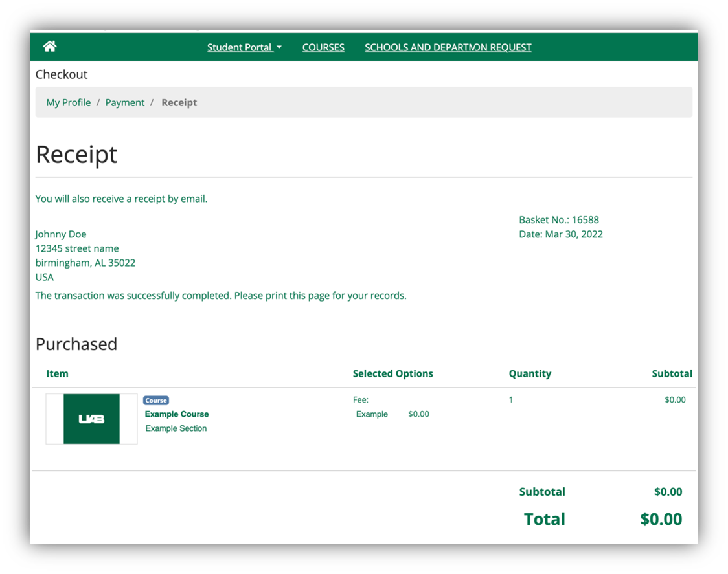This screenshot has height=574, width=728.
Task: Click the Selected Options column header
Action: pos(392,373)
